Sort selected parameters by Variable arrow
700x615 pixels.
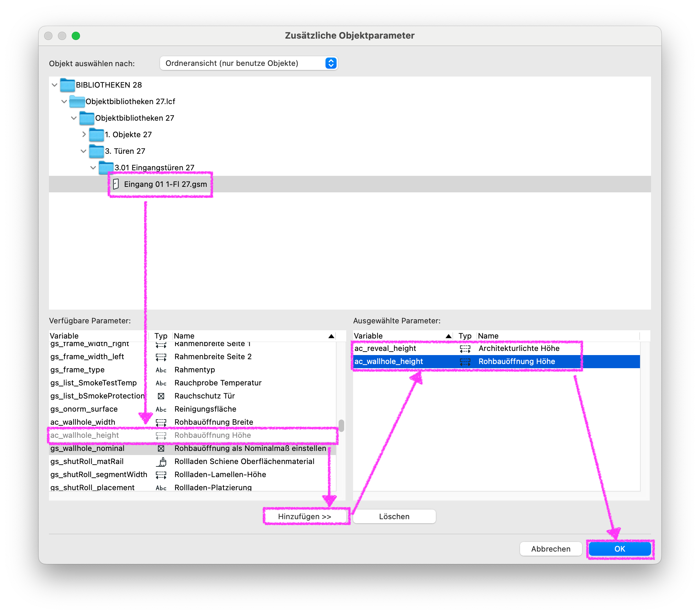coord(449,336)
